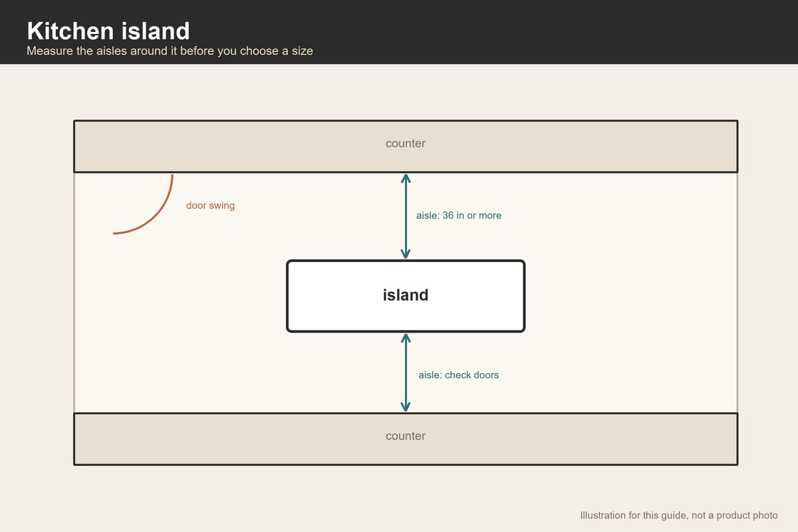Click the "door swing" label
798x532 pixels.
point(210,205)
